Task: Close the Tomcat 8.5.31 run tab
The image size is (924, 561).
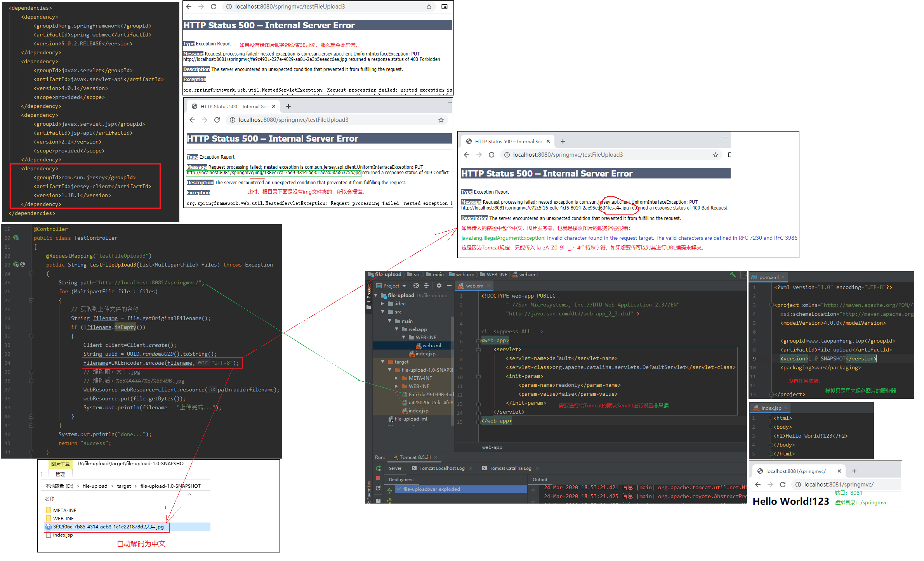Action: [436, 457]
